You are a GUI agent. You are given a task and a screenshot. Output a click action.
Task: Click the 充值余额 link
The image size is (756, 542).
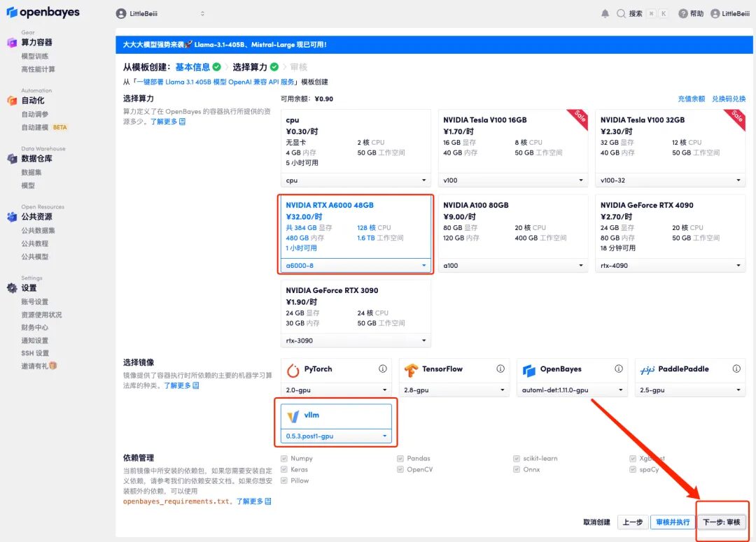click(691, 99)
